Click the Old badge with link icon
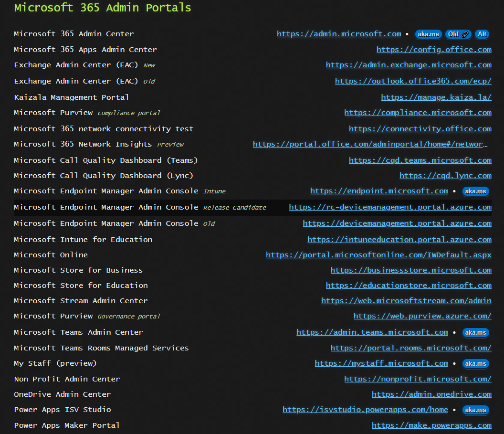Screen dimensions: 504x434 pos(458,34)
